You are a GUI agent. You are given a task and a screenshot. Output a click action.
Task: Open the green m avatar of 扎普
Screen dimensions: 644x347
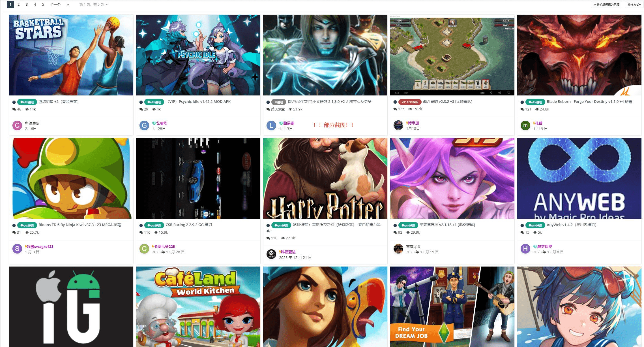coord(525,125)
